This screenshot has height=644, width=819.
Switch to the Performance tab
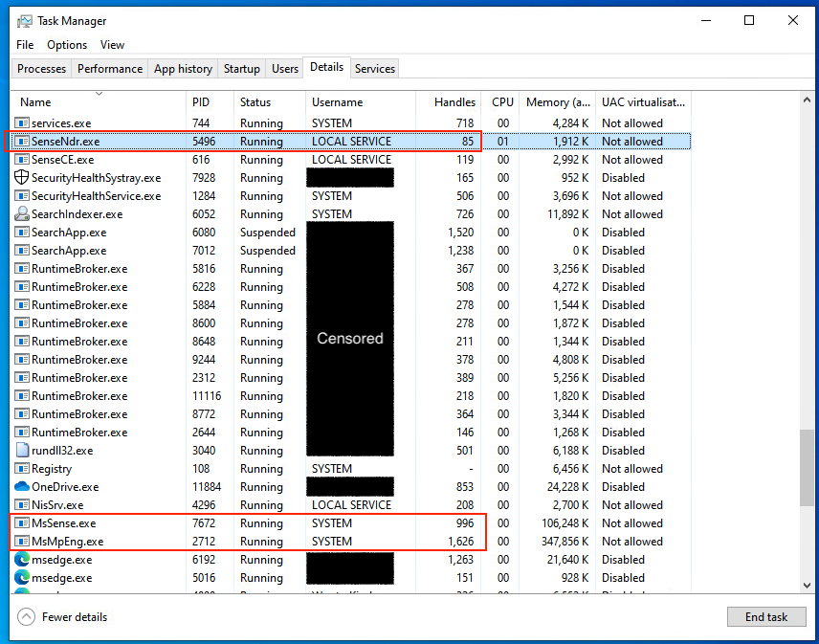(x=110, y=69)
